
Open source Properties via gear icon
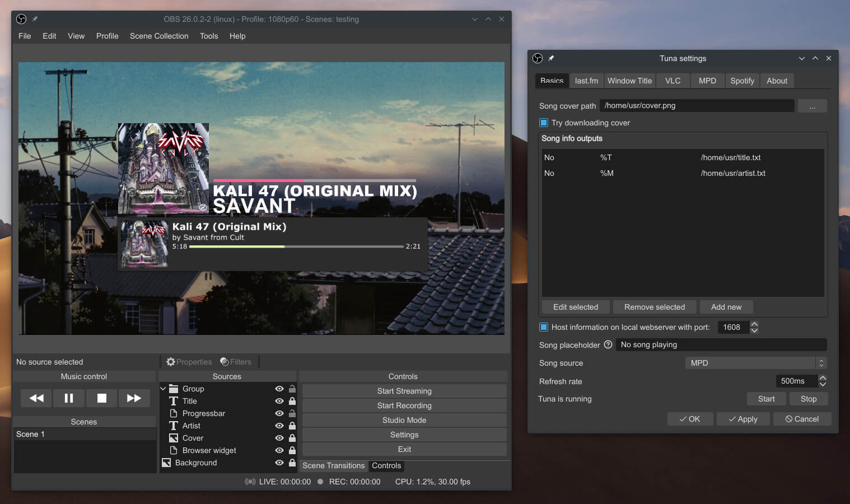coord(171,362)
